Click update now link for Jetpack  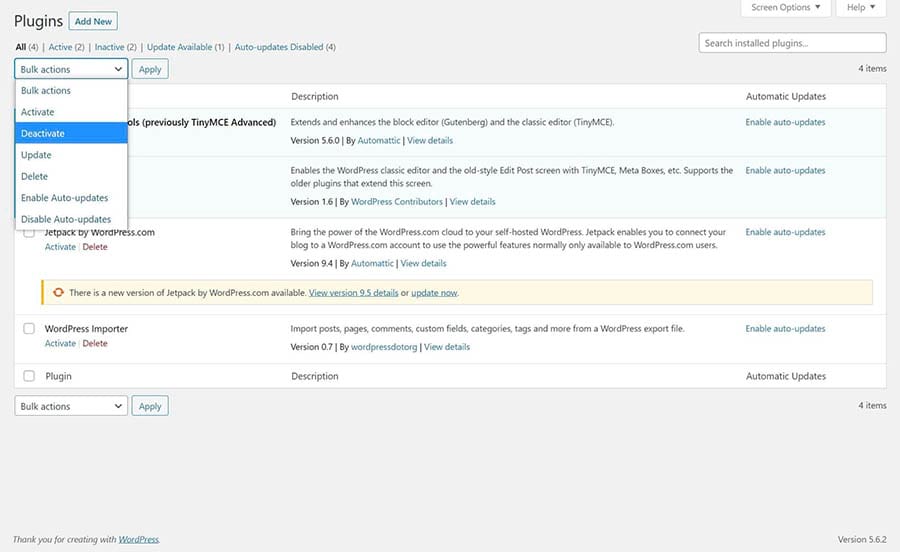pos(434,293)
